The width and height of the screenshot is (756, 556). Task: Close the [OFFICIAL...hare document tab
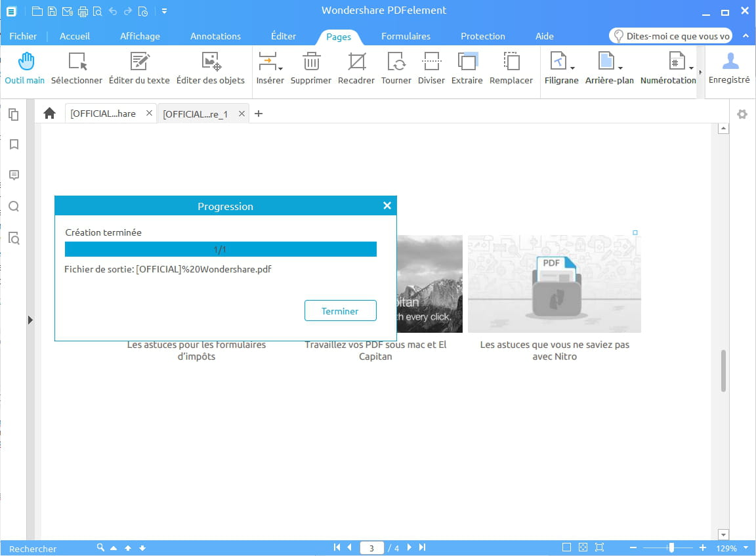pyautogui.click(x=150, y=114)
